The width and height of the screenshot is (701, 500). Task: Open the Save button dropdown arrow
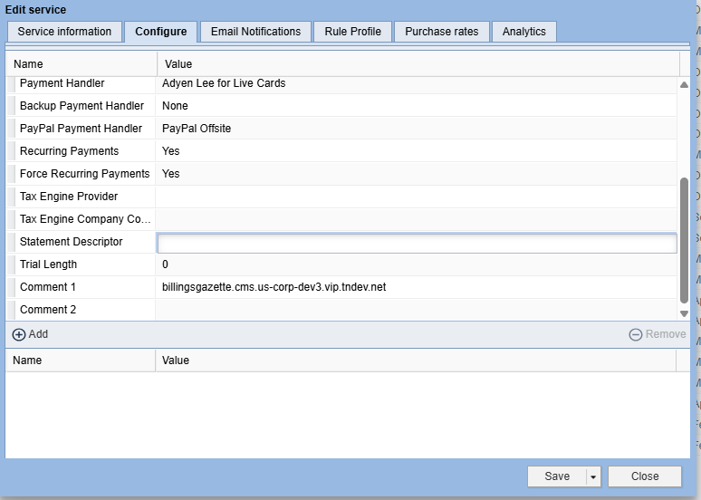point(592,477)
